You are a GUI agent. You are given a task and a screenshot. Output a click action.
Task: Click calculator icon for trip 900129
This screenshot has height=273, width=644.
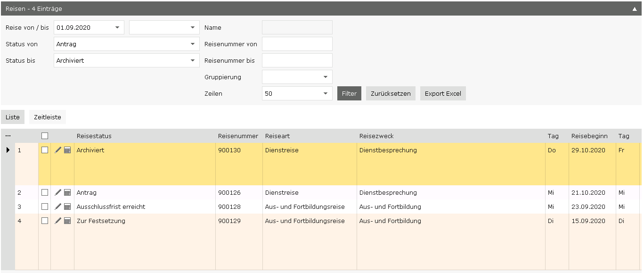pyautogui.click(x=67, y=221)
